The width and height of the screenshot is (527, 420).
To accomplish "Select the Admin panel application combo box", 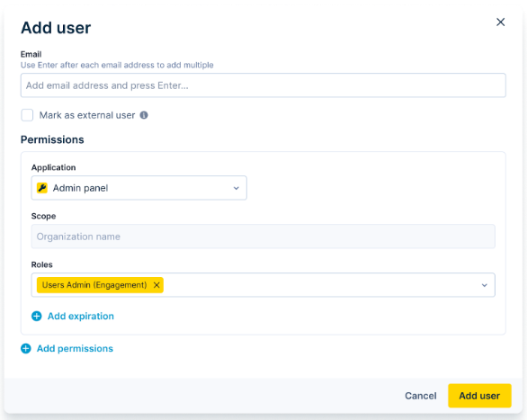I will click(x=139, y=188).
